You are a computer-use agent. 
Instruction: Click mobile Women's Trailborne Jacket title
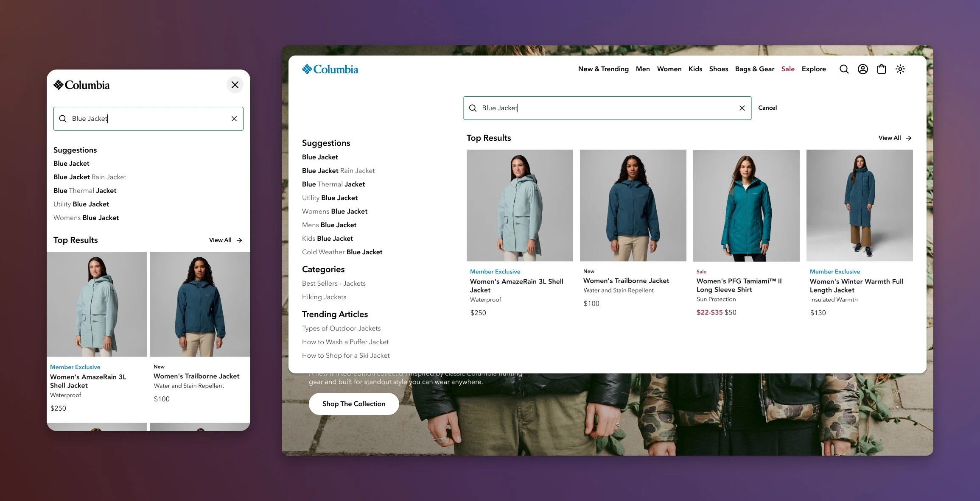pyautogui.click(x=196, y=376)
